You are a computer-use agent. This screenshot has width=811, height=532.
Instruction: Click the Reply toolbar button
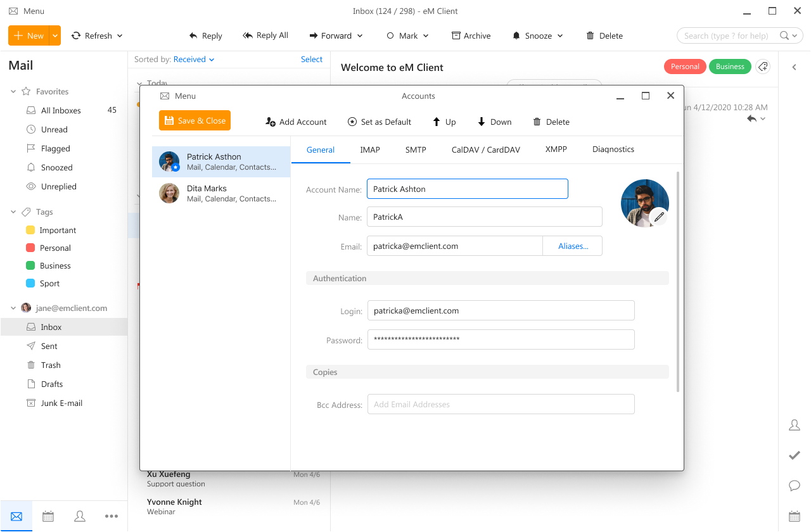[x=205, y=35]
